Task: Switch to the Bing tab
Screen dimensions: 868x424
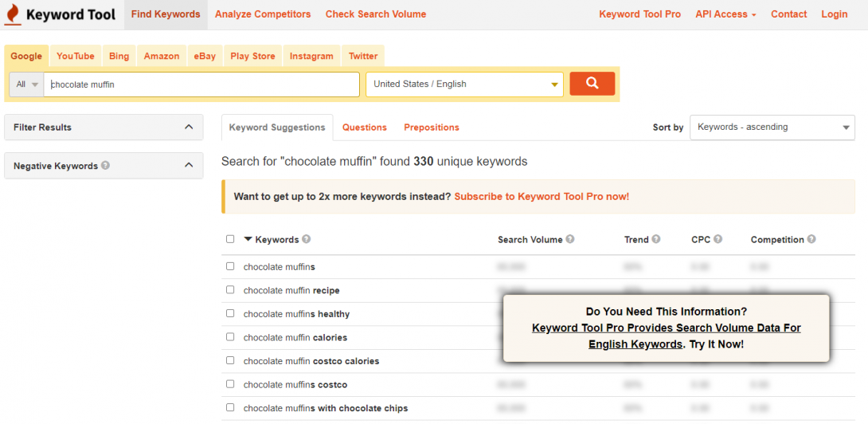Action: click(x=119, y=56)
